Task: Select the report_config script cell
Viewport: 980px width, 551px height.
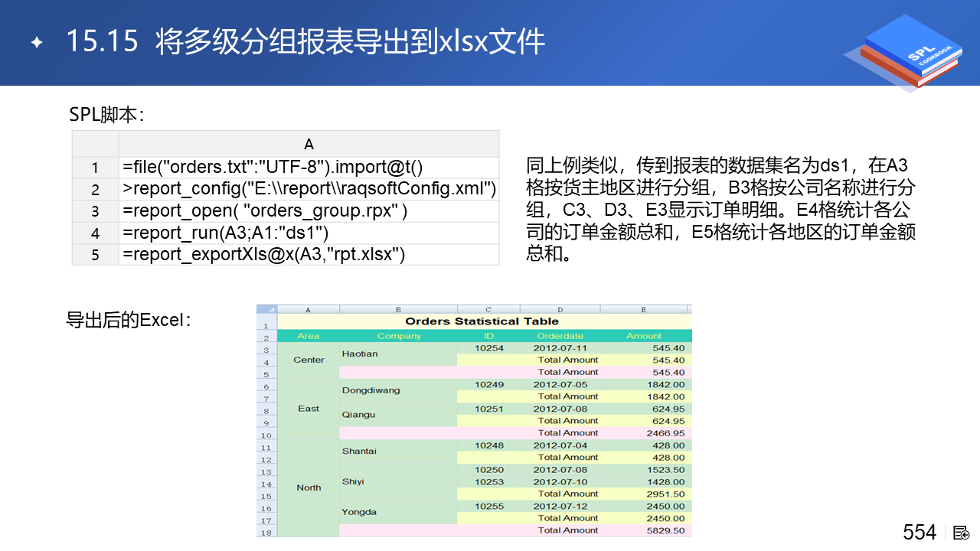Action: [x=309, y=189]
